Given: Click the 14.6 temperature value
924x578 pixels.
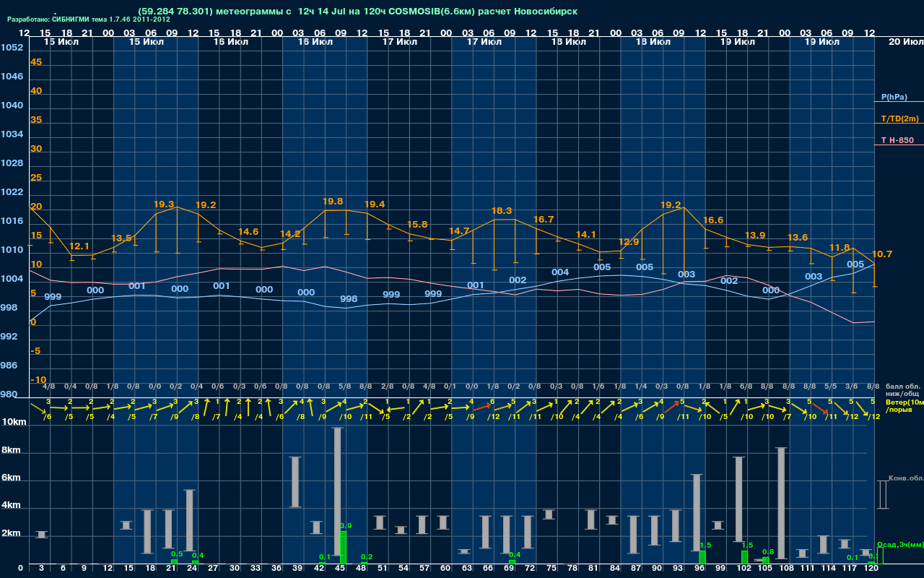Looking at the screenshot, I should 248,232.
